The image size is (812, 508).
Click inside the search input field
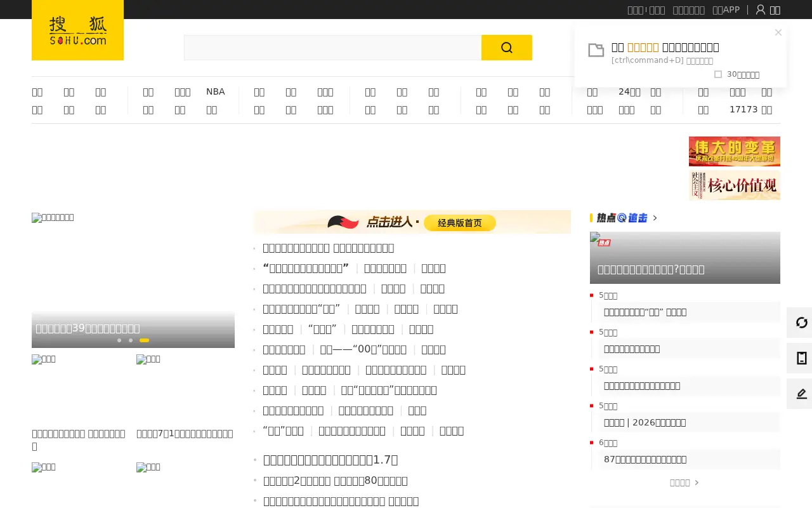coord(332,48)
